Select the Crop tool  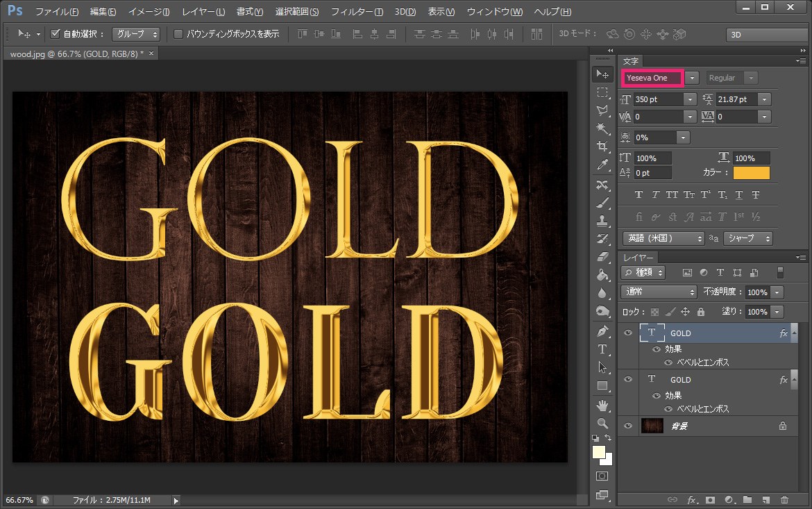tap(602, 147)
